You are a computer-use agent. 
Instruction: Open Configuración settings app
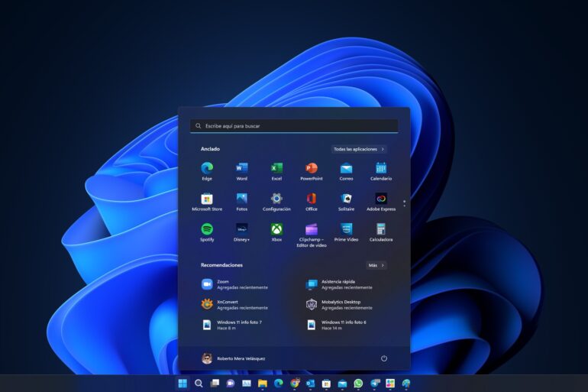coord(276,202)
